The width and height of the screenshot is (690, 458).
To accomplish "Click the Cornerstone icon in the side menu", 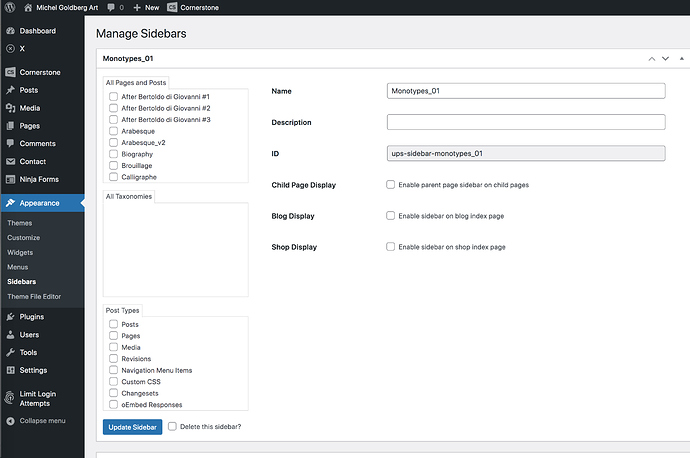I will coord(11,72).
